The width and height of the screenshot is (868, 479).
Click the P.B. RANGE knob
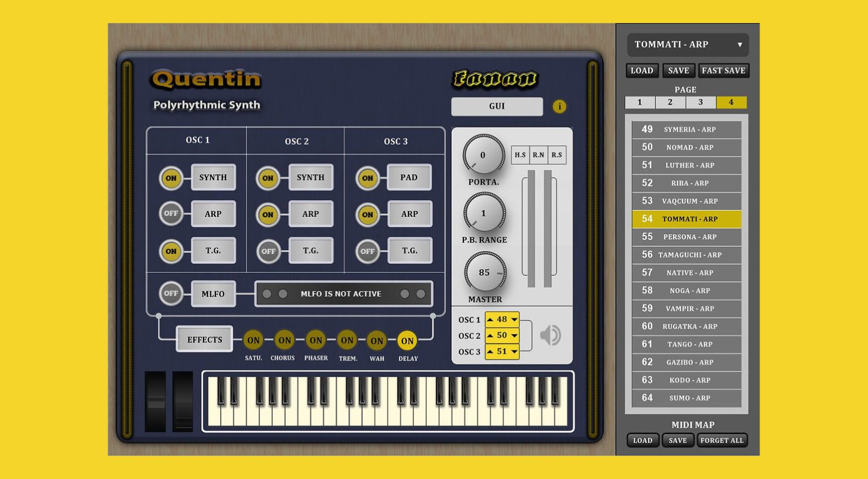coord(483,214)
